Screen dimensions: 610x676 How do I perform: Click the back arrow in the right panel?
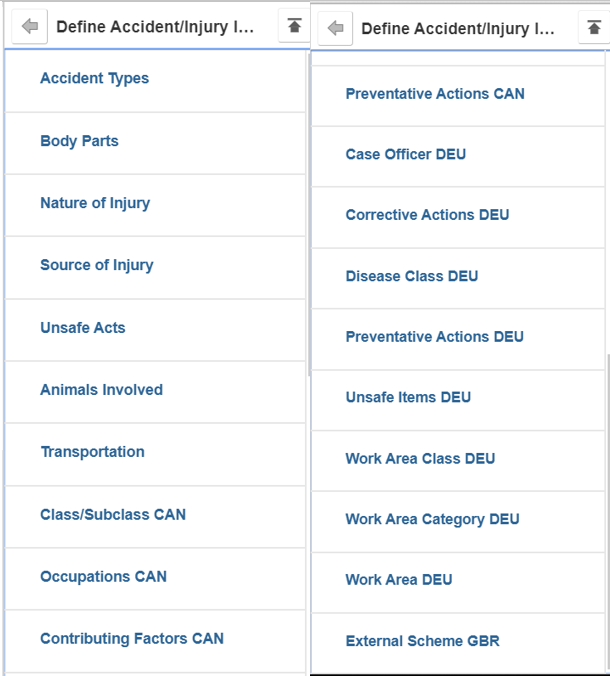(x=335, y=28)
